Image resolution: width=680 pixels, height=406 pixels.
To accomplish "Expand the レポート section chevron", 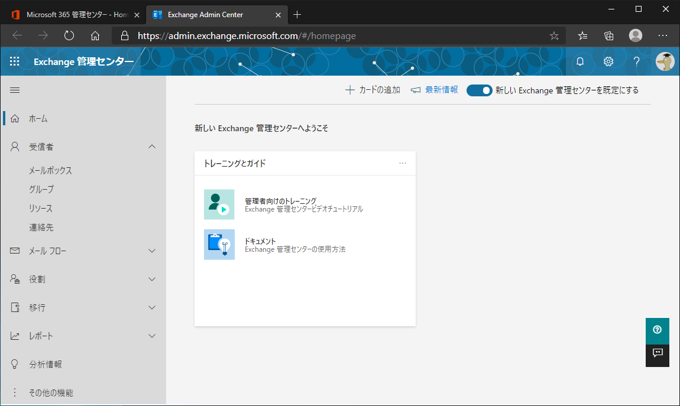I will [x=152, y=336].
